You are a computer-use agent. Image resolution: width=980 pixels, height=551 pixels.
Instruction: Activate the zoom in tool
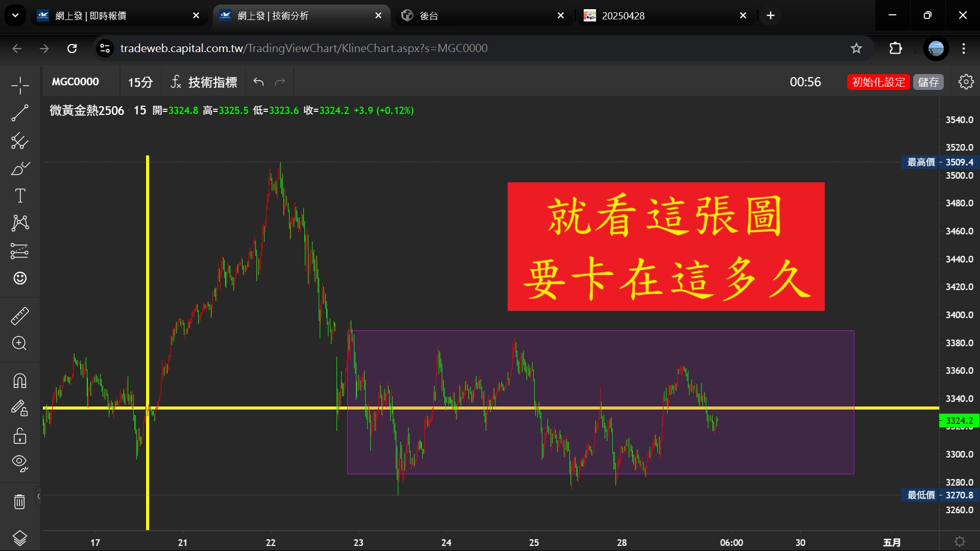click(x=20, y=343)
